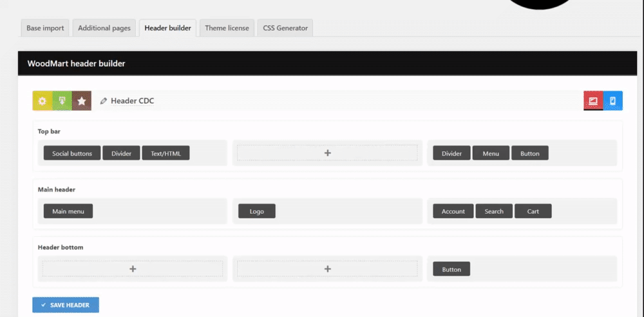Select the Menu element in Top bar
The width and height of the screenshot is (644, 317).
tap(491, 153)
